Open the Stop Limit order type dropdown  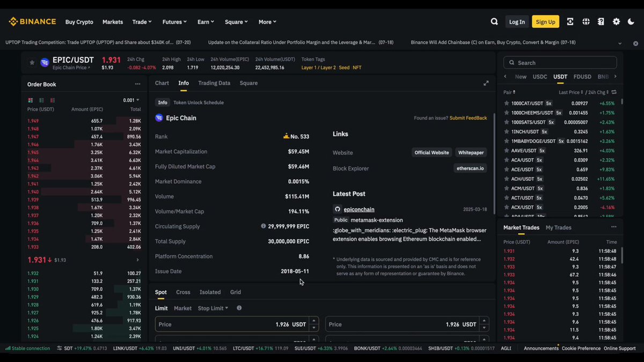(x=213, y=308)
